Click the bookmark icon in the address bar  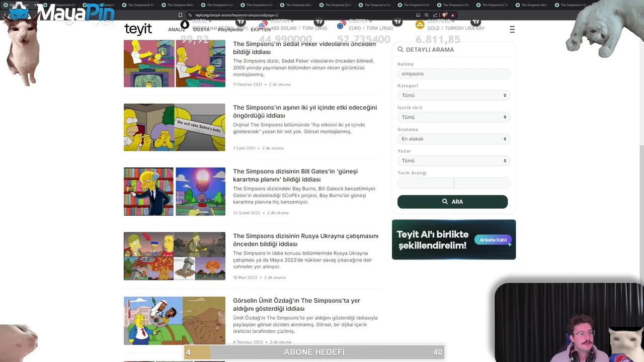click(180, 15)
